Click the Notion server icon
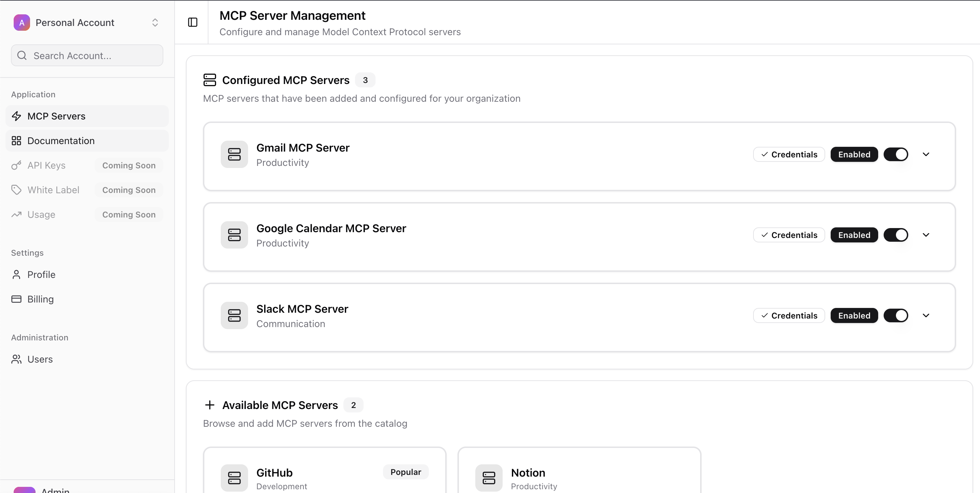The image size is (980, 493). (x=489, y=477)
